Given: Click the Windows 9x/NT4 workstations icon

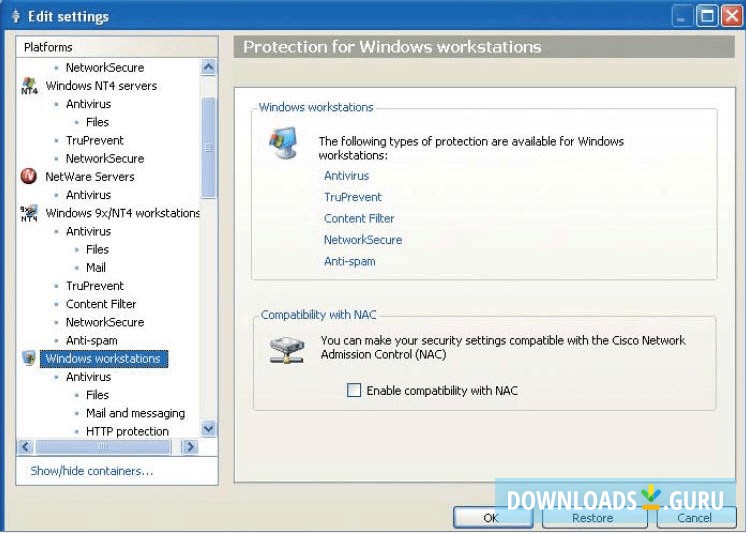Looking at the screenshot, I should (x=29, y=213).
